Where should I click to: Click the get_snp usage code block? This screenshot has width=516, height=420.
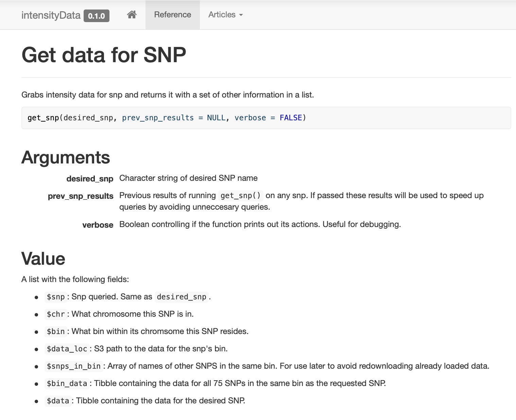click(x=266, y=118)
